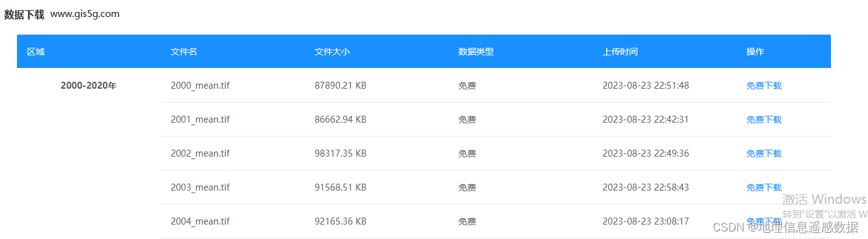Click the 文件大小 column header

(332, 52)
